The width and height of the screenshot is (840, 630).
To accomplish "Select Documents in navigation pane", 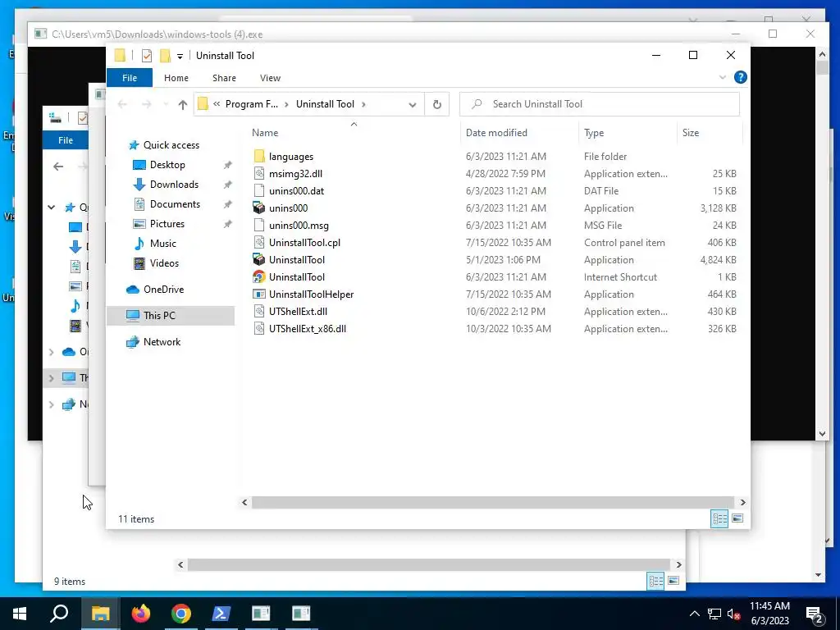I will point(175,204).
